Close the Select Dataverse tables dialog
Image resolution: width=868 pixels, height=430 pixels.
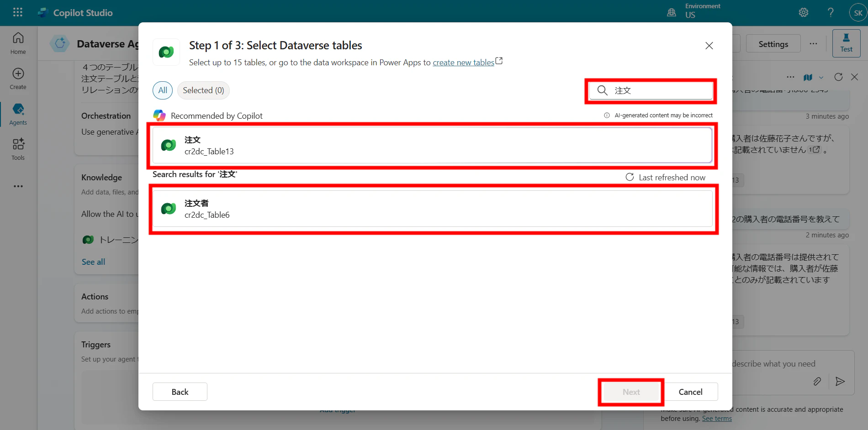coord(709,46)
